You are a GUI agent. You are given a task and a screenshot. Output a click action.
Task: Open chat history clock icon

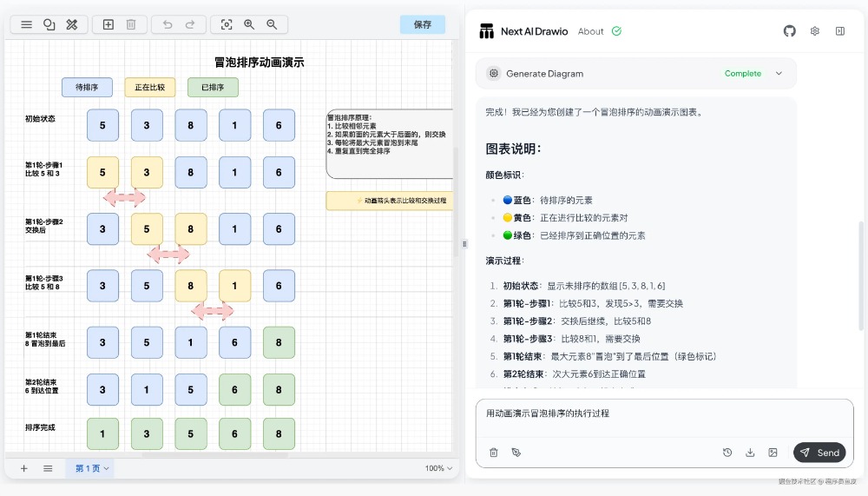click(x=727, y=453)
